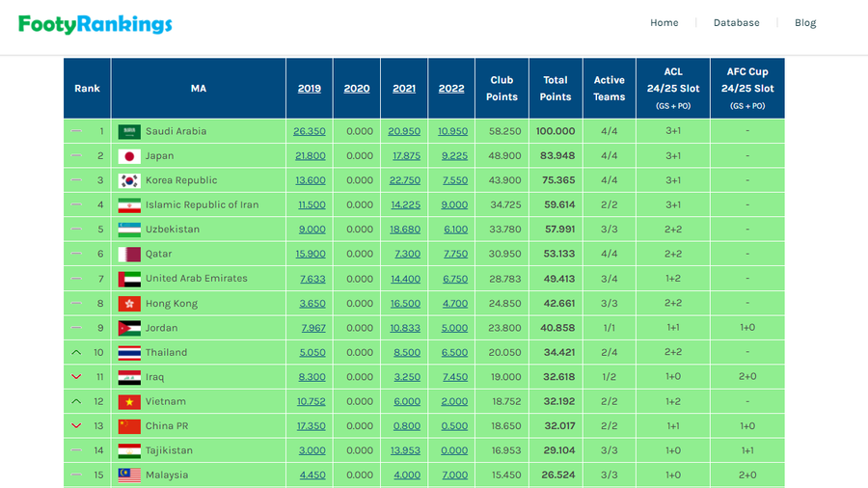
Task: Go to the Blog page
Action: 805,23
